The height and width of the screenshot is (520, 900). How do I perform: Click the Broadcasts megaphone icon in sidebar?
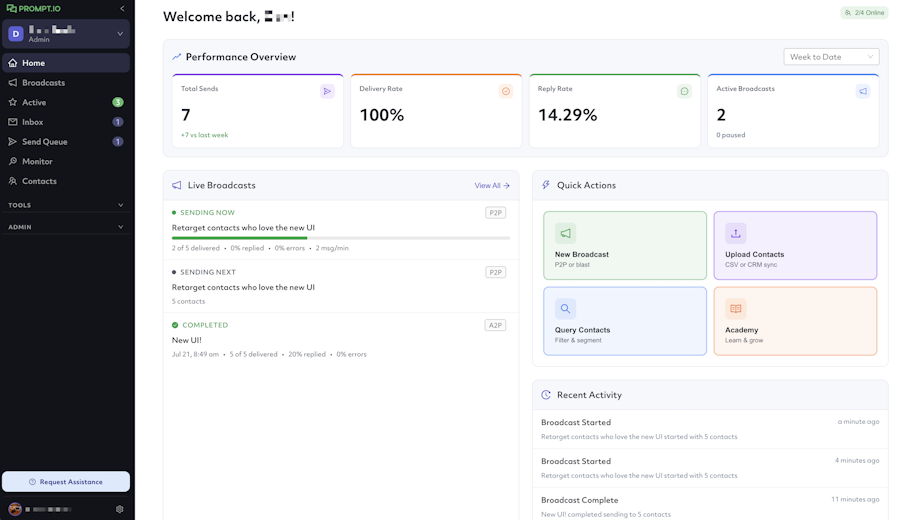click(x=13, y=83)
